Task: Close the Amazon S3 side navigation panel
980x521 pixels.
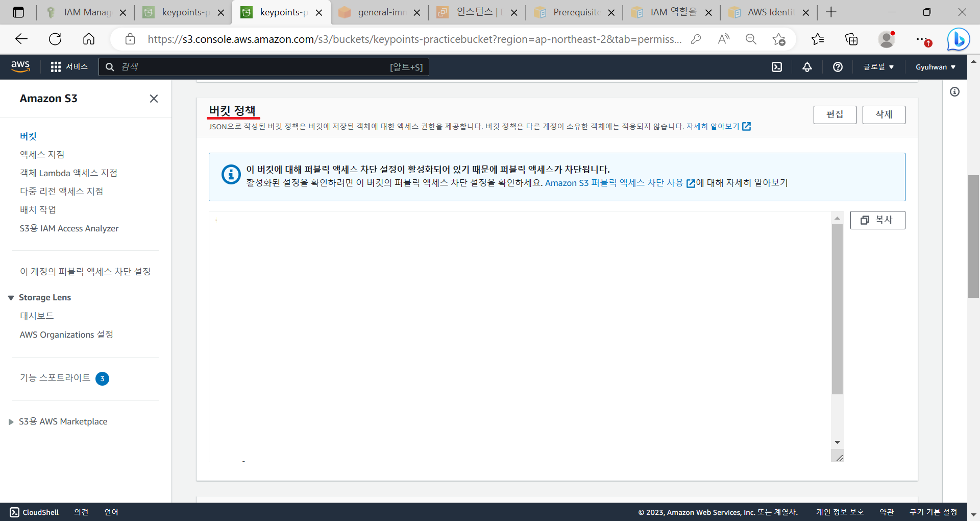Action: pyautogui.click(x=154, y=99)
